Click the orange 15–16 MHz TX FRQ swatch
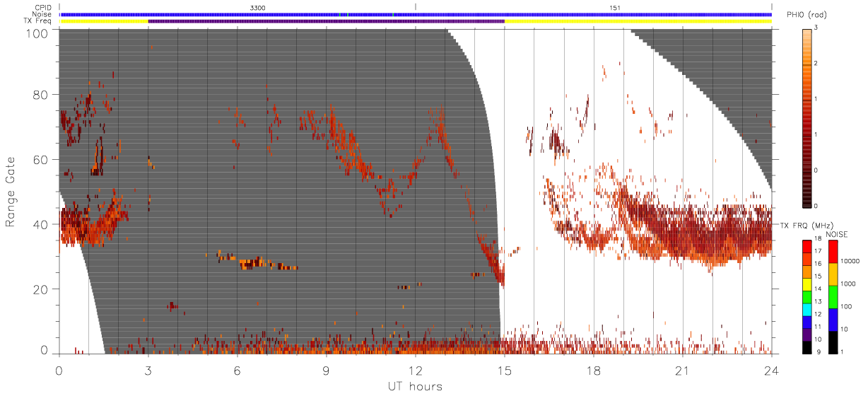868x401 pixels. [x=807, y=272]
